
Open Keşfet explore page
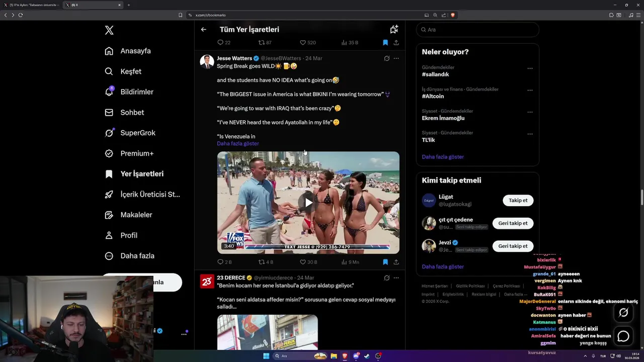click(123, 71)
